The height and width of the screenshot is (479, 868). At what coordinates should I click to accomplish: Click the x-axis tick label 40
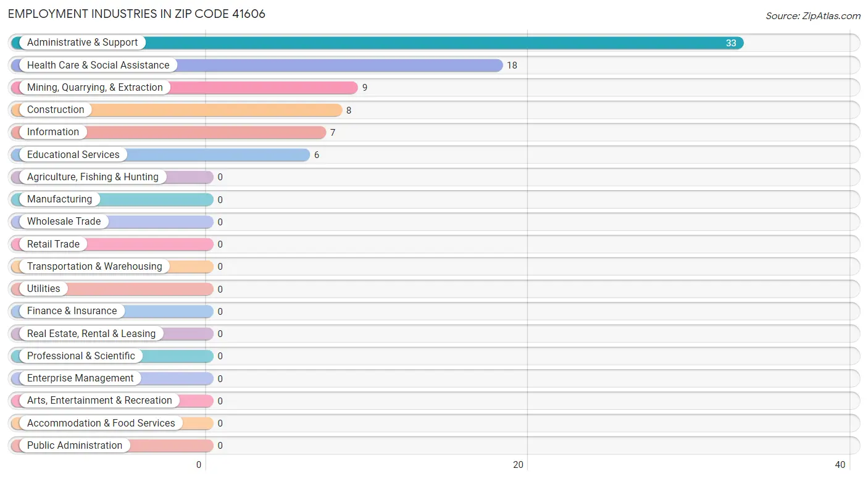coord(840,465)
